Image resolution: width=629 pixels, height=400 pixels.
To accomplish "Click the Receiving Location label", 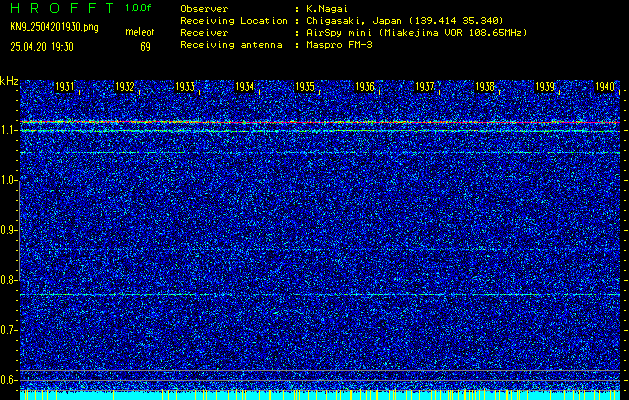I will [x=234, y=21].
